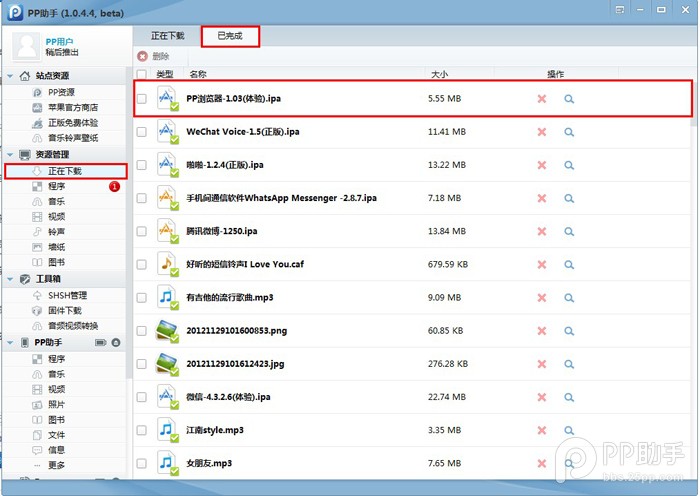
Task: Tick the checkbox for 啪啪-1.2.4(正版).ipa
Action: click(x=141, y=165)
